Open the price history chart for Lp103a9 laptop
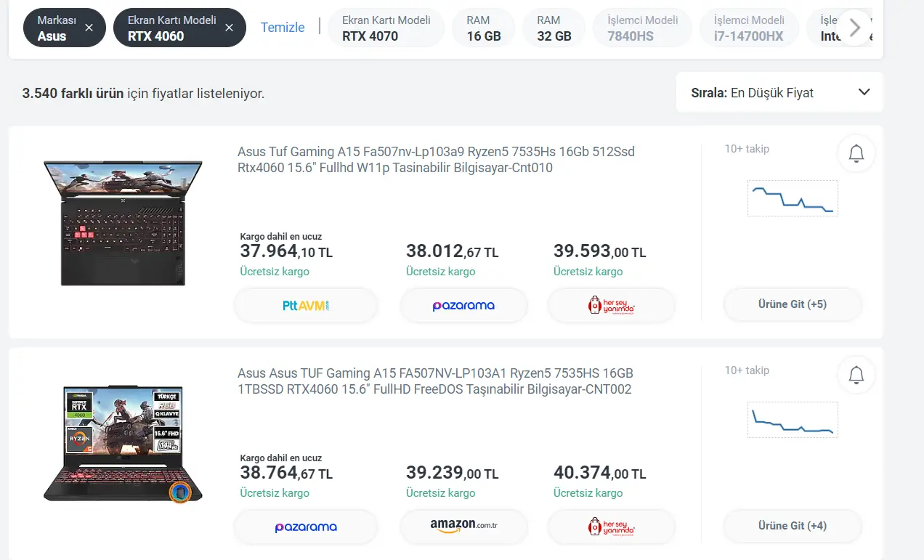 point(793,198)
